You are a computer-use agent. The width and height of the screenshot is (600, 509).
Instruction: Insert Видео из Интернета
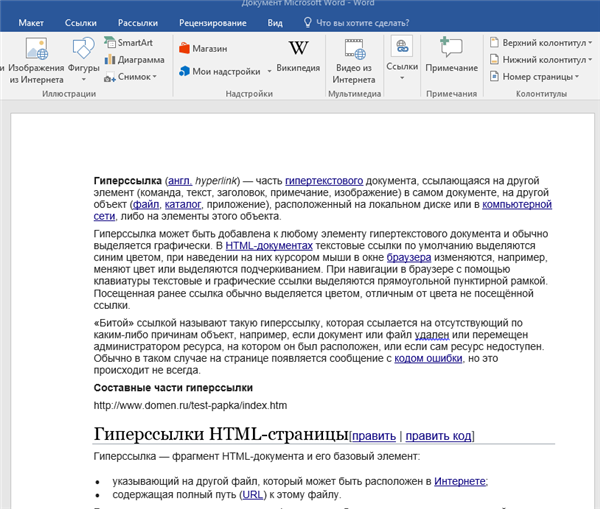pyautogui.click(x=354, y=61)
